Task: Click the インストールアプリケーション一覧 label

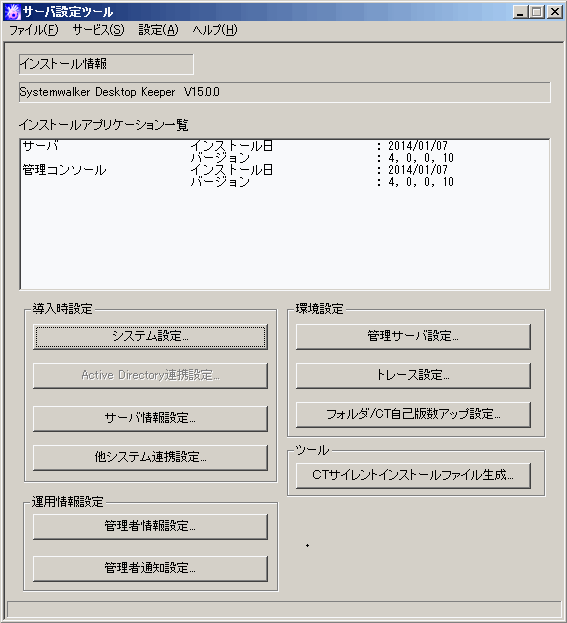Action: pyautogui.click(x=104, y=125)
